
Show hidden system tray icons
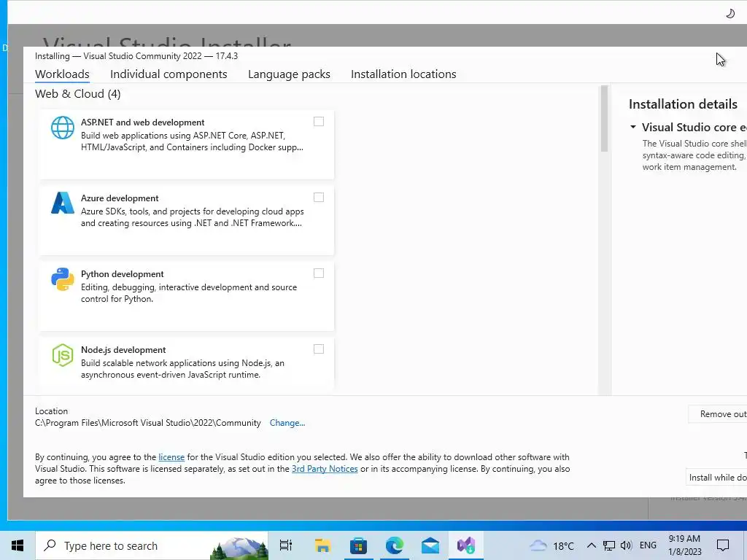point(591,545)
